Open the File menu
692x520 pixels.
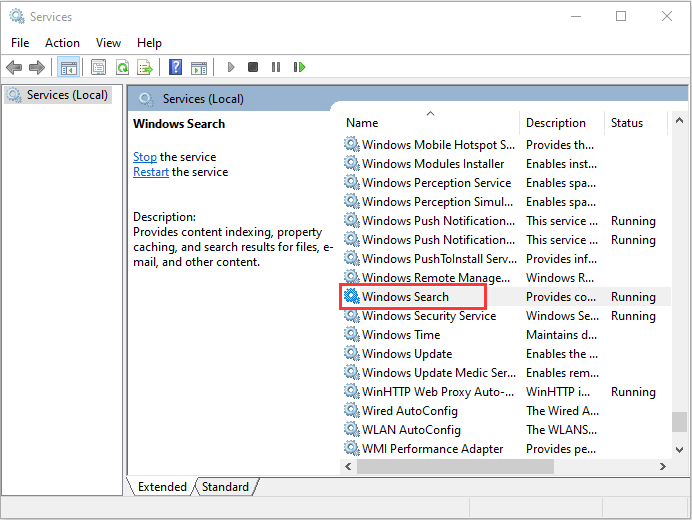[x=20, y=43]
